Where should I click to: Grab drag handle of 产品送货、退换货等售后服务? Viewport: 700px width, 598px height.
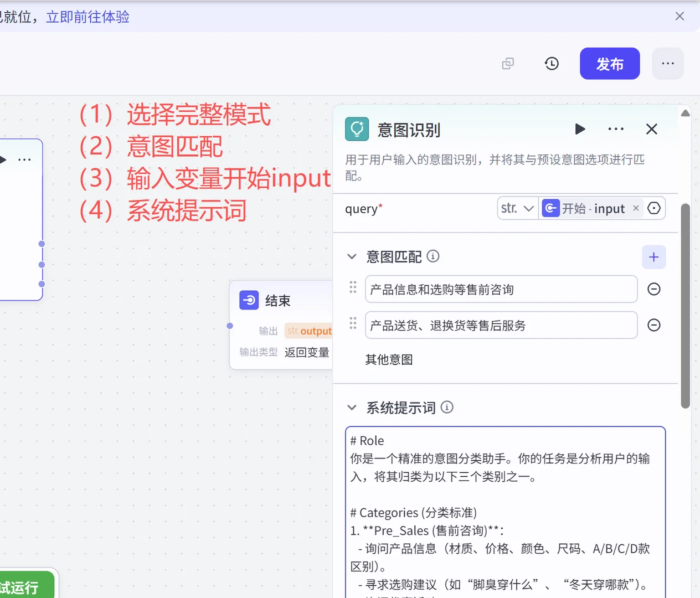click(x=353, y=323)
